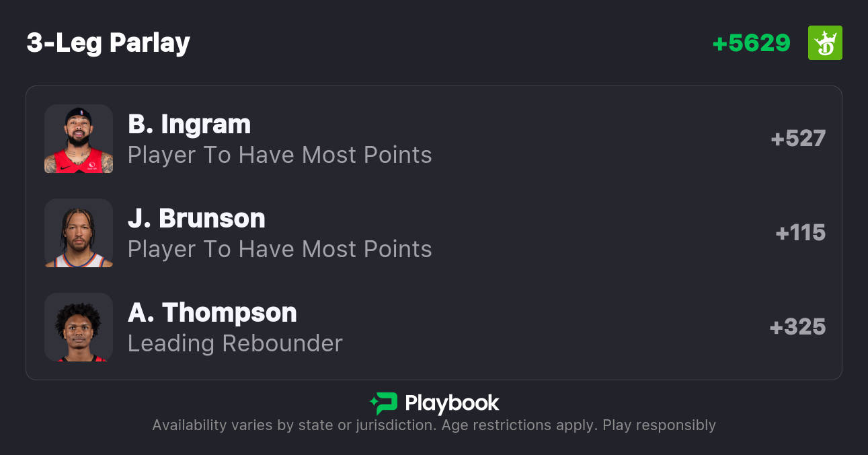Select the J. Brunson player name
Image resolution: width=868 pixels, height=455 pixels.
tap(196, 218)
